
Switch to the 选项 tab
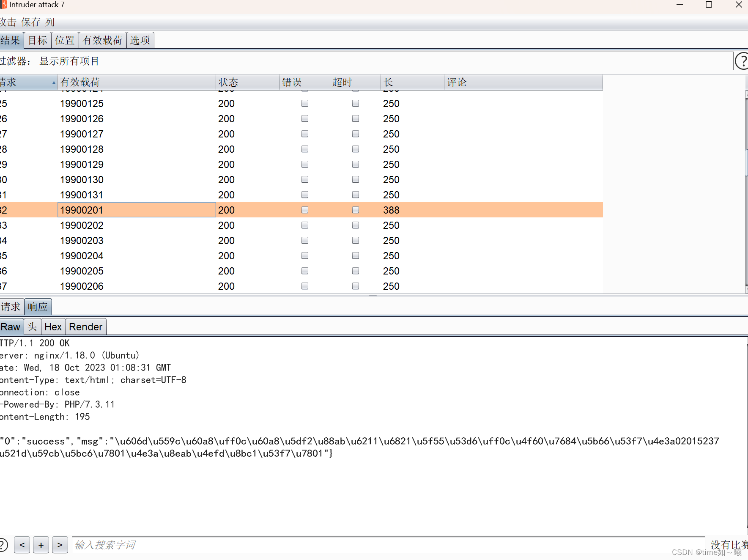tap(140, 40)
